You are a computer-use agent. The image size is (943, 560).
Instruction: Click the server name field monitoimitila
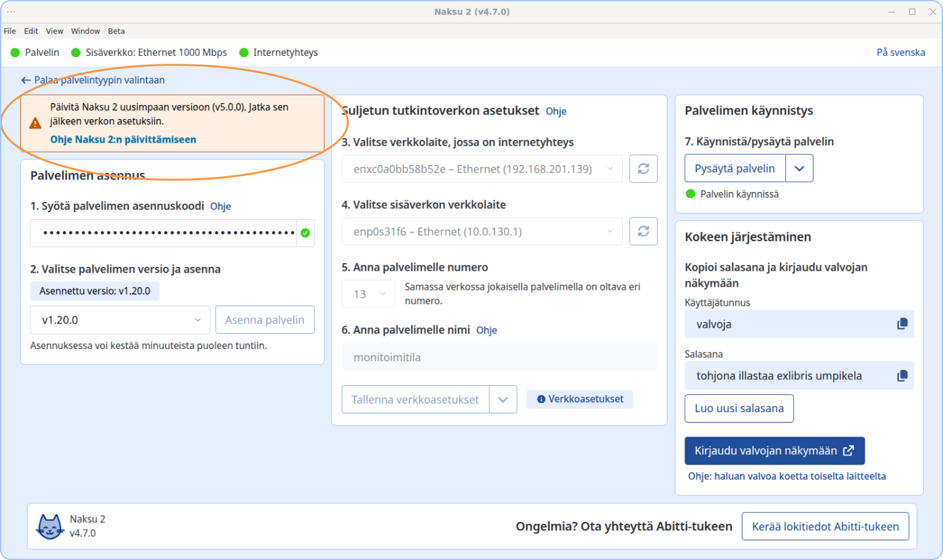tap(498, 358)
